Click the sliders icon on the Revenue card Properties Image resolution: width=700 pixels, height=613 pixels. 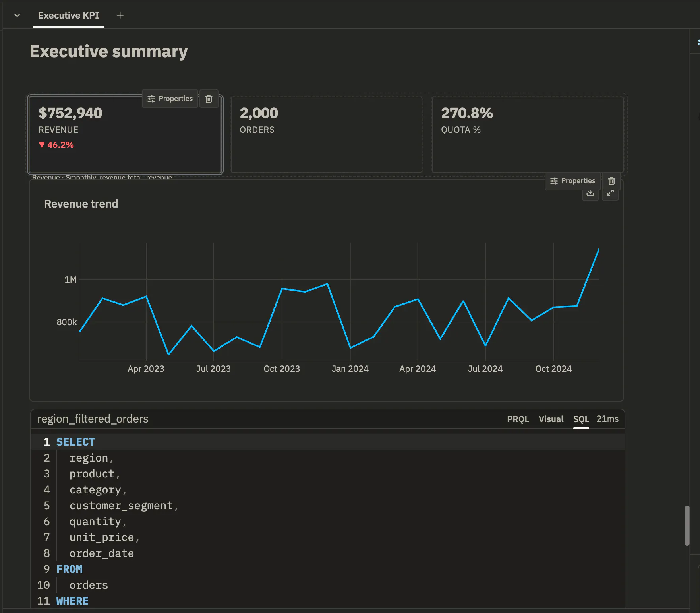(151, 99)
